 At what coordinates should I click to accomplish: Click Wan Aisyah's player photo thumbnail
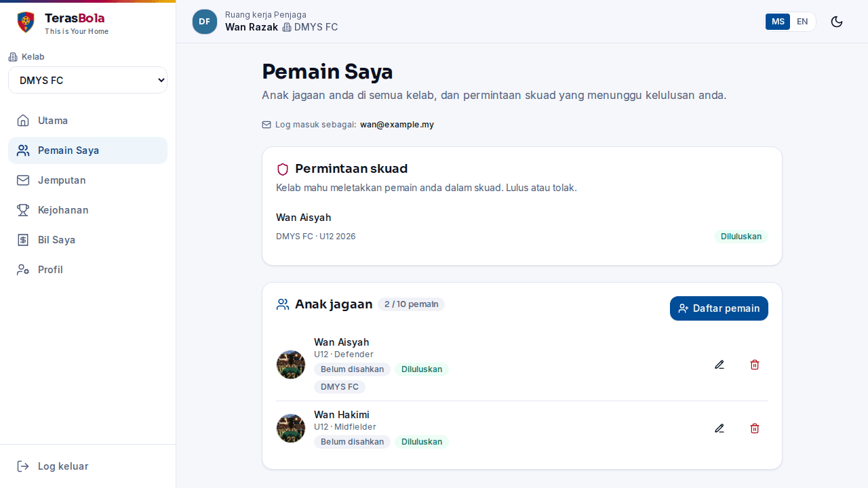coord(291,365)
